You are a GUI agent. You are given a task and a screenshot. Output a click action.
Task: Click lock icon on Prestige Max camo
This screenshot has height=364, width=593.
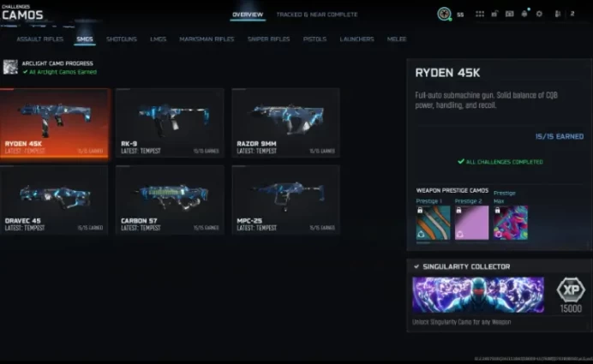click(x=498, y=210)
